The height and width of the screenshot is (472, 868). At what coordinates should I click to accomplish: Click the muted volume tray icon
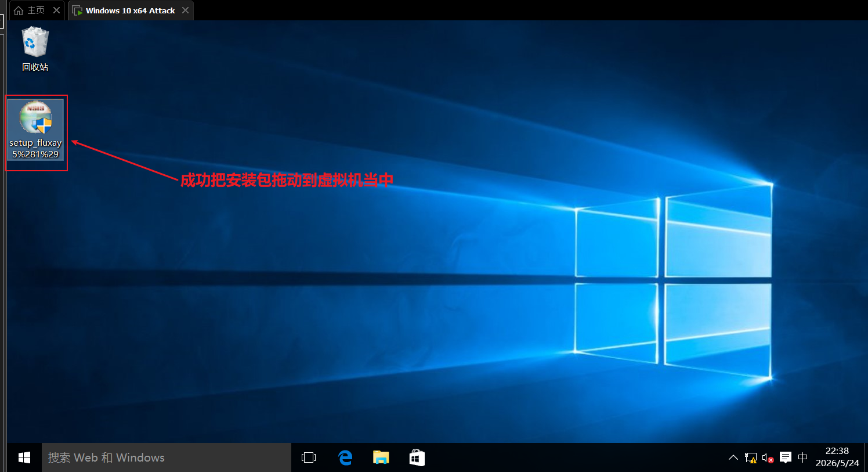click(x=768, y=458)
